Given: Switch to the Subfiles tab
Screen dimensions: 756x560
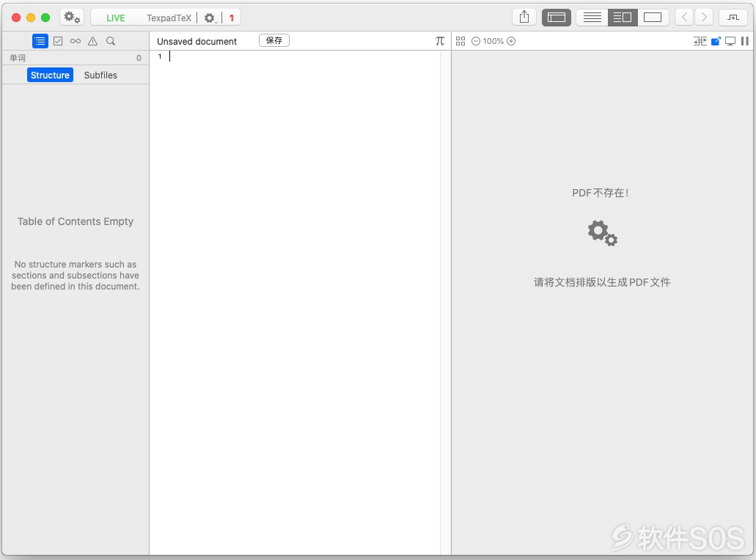Looking at the screenshot, I should coord(100,75).
